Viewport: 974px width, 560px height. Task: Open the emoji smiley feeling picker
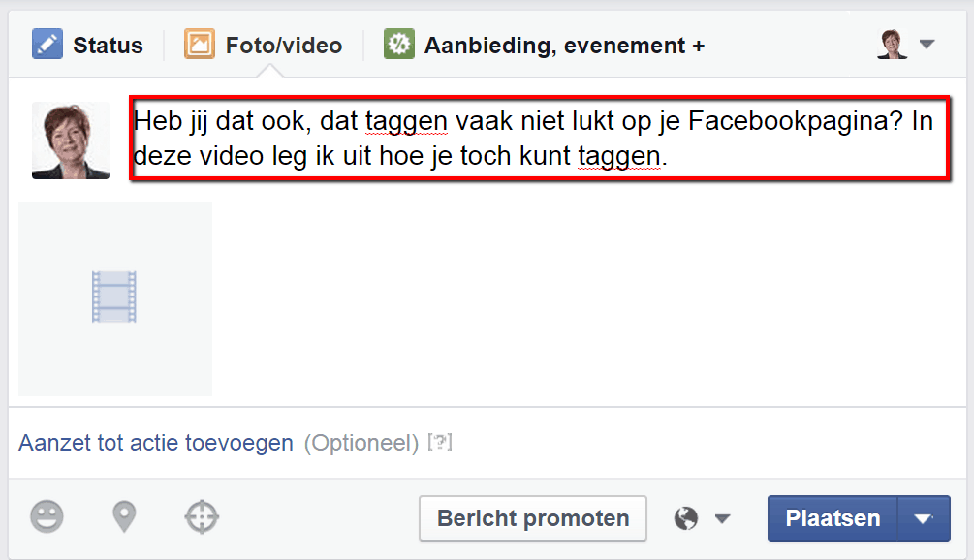point(47,516)
